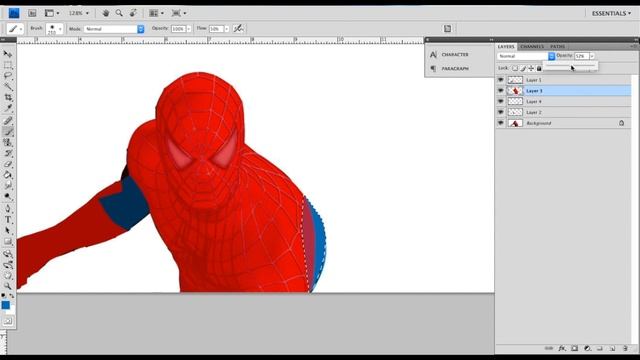The width and height of the screenshot is (640, 360).
Task: Hide Layer 1 visibility eye
Action: point(500,80)
